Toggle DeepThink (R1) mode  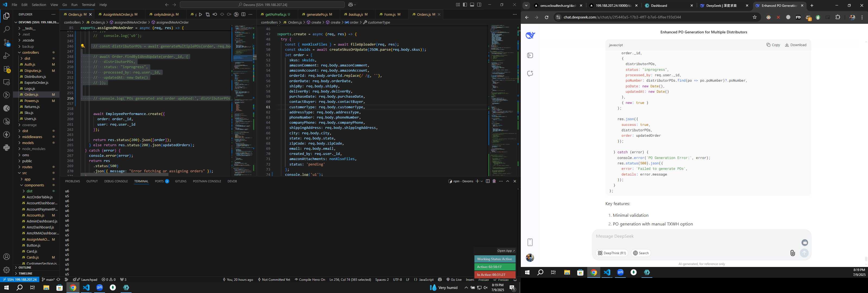(612, 253)
